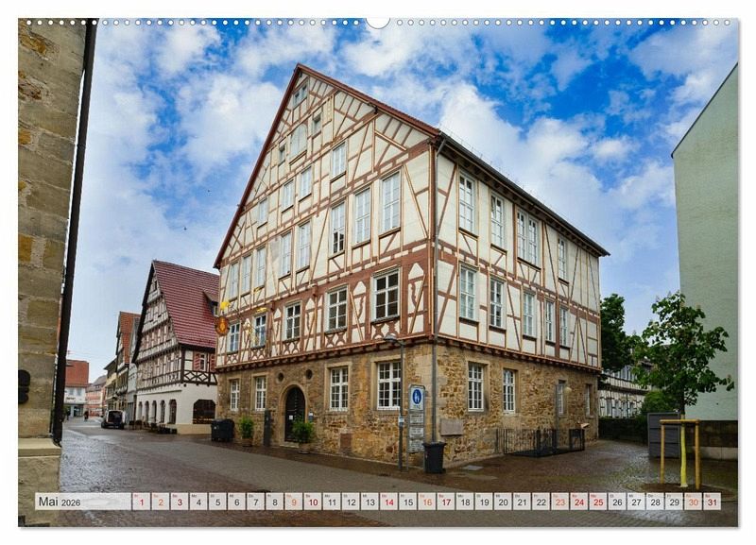This screenshot has width=756, height=545.
Task: Select day 17 in the calendar strip
Action: click(446, 502)
